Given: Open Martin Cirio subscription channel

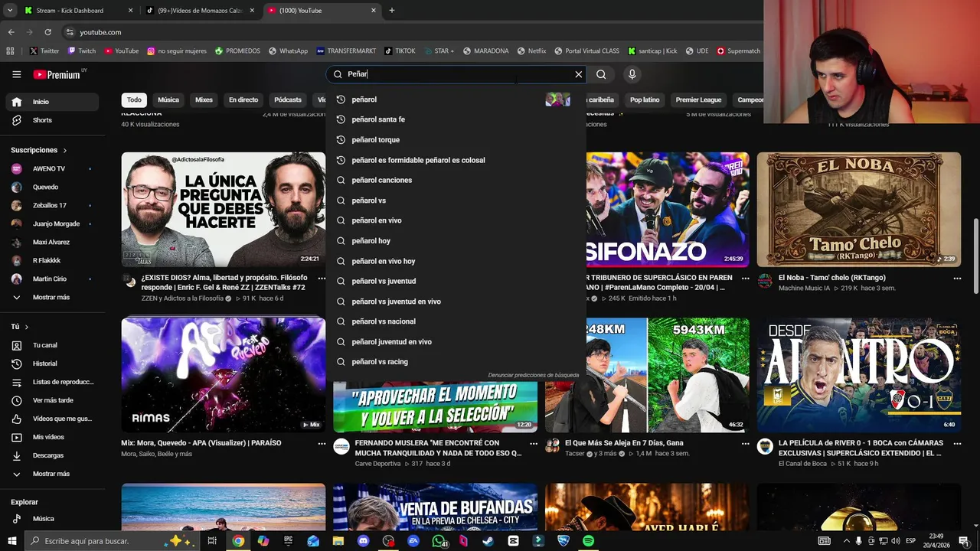Looking at the screenshot, I should coord(52,279).
